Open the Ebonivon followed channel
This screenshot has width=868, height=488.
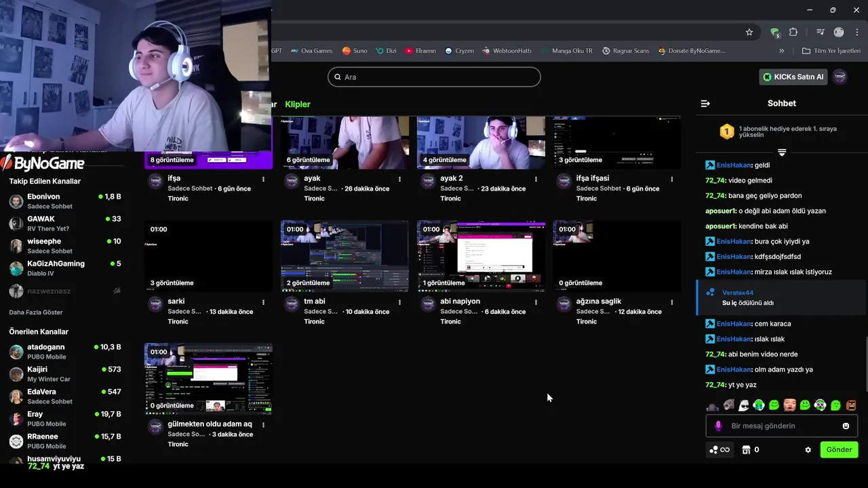point(65,201)
